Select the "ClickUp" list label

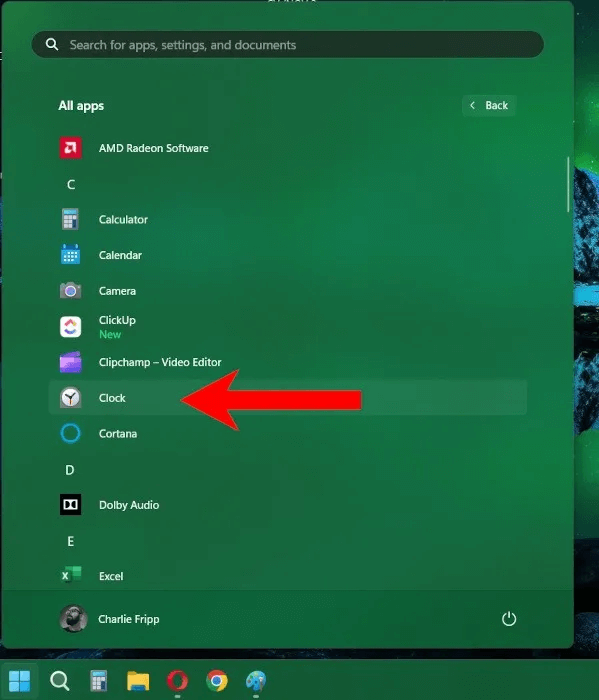coord(117,320)
